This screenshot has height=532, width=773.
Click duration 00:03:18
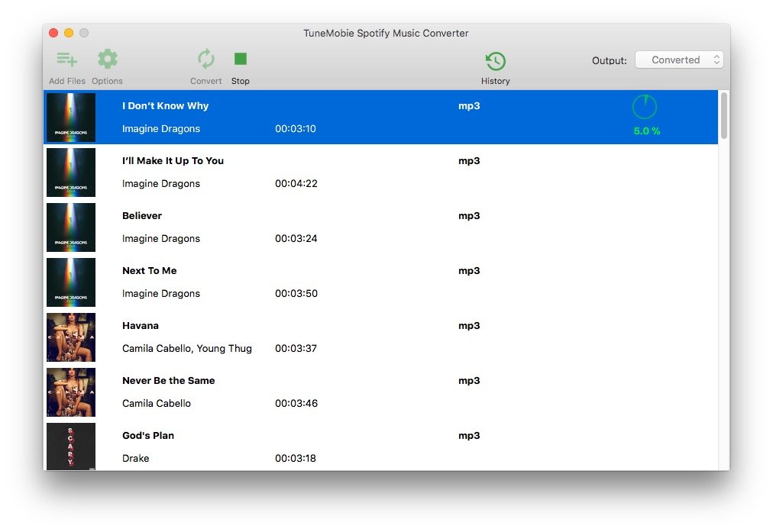(296, 458)
